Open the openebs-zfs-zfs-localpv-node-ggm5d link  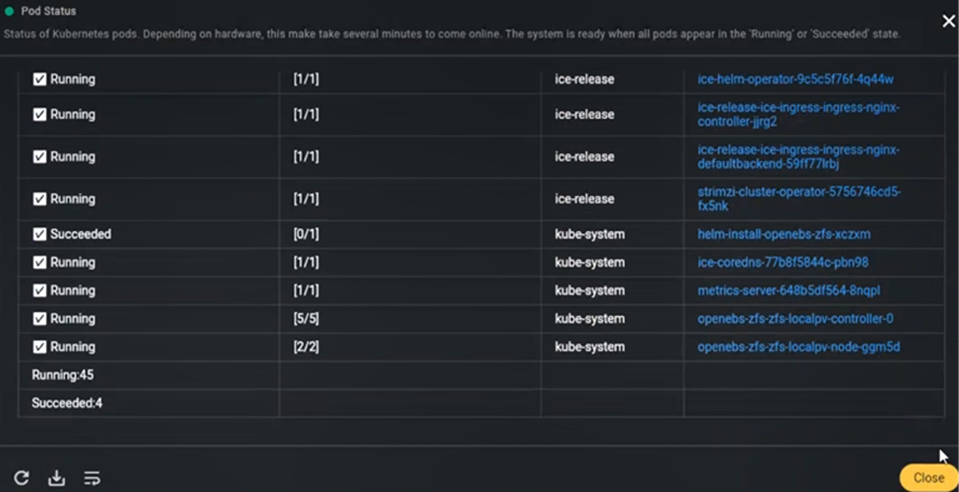[799, 347]
